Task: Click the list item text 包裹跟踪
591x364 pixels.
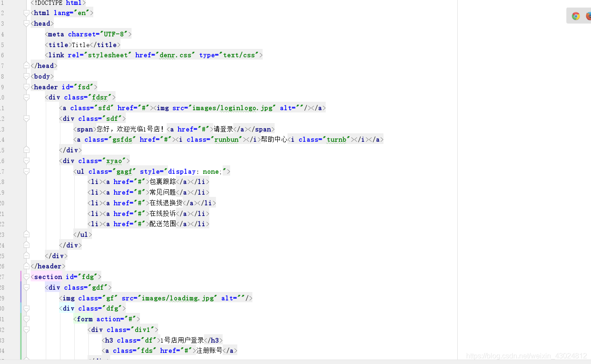Action: pos(163,182)
